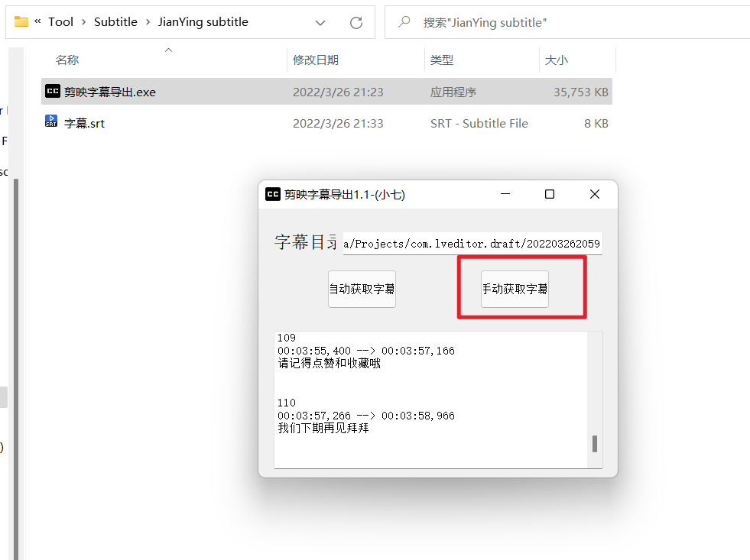The width and height of the screenshot is (750, 560).
Task: Close the 剪映字幕导出 dialog
Action: 595,194
